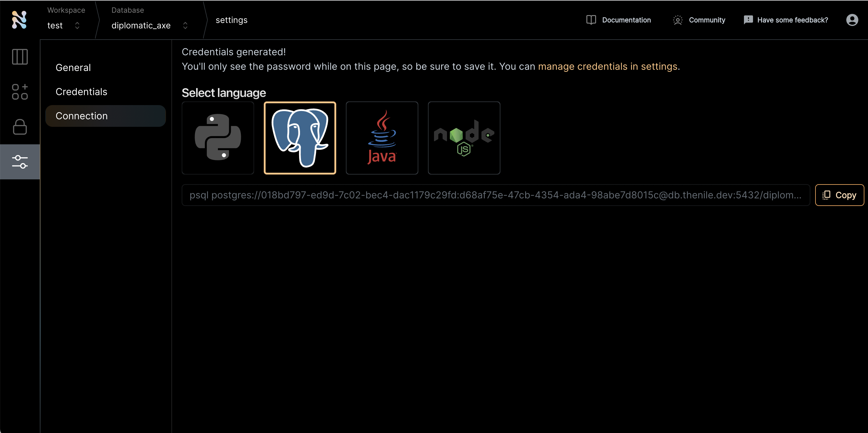Expand the database name dropdown

tap(185, 25)
